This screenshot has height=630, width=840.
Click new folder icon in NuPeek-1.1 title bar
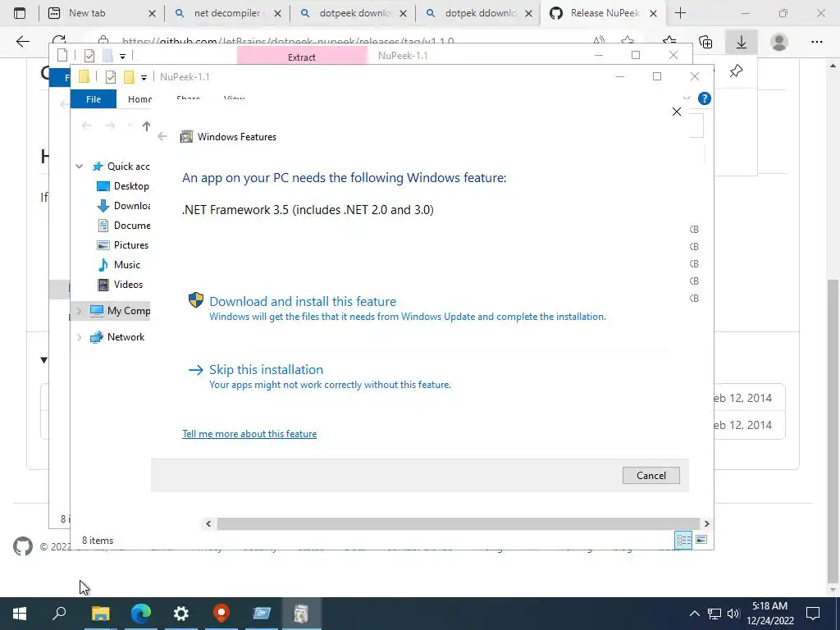coord(129,77)
